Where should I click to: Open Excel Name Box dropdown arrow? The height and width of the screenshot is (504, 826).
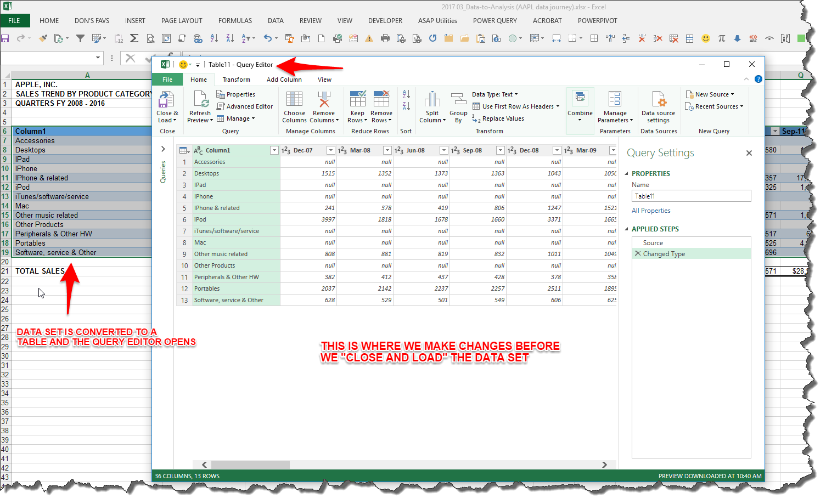point(98,58)
